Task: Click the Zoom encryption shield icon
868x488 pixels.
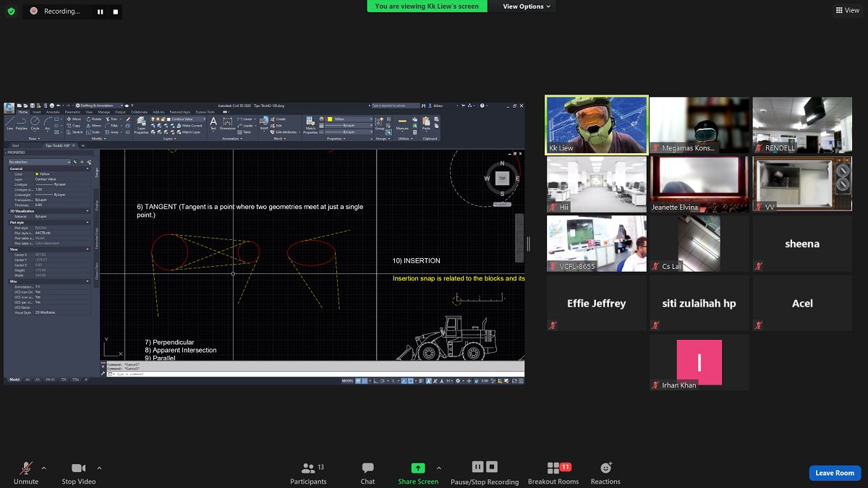Action: 12,12
